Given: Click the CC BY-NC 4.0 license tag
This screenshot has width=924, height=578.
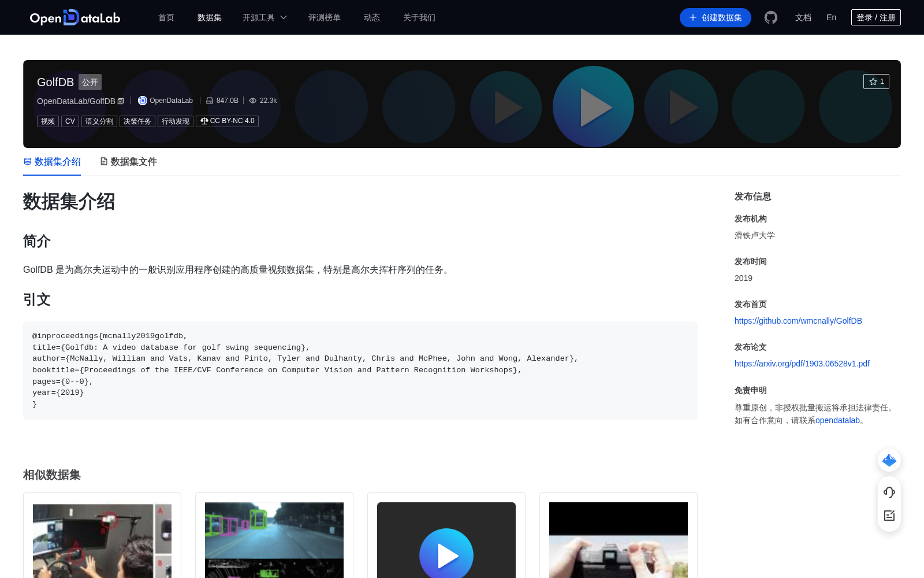Looking at the screenshot, I should 228,121.
